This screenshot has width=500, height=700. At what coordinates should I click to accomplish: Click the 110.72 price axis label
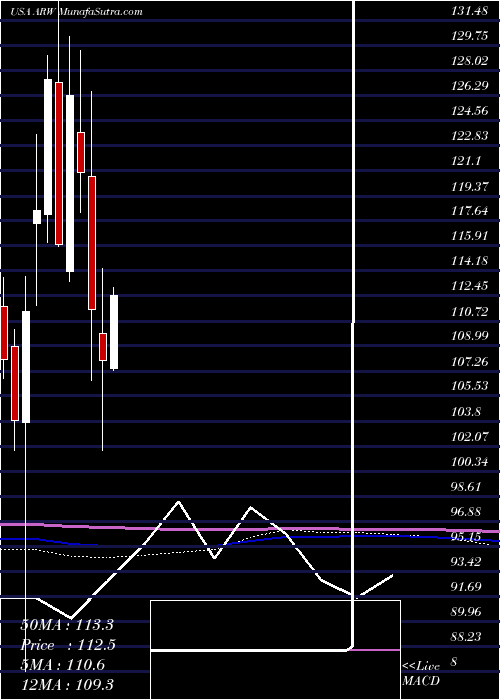point(469,311)
